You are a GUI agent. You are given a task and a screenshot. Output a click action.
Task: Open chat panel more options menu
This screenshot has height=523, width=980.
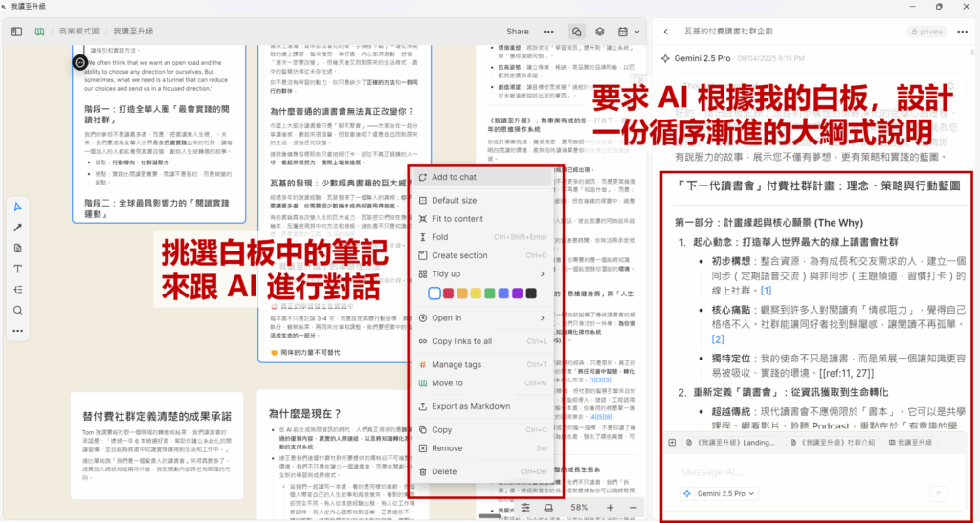963,32
